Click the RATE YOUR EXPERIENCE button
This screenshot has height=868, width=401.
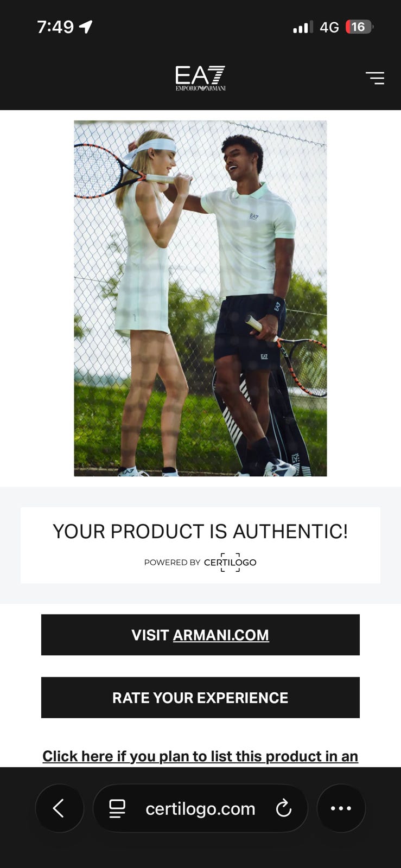click(x=200, y=698)
